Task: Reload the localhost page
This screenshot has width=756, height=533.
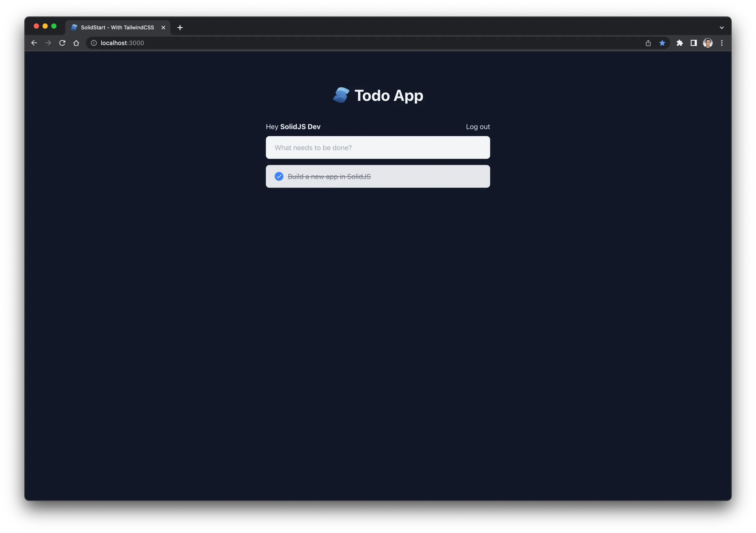Action: [62, 43]
